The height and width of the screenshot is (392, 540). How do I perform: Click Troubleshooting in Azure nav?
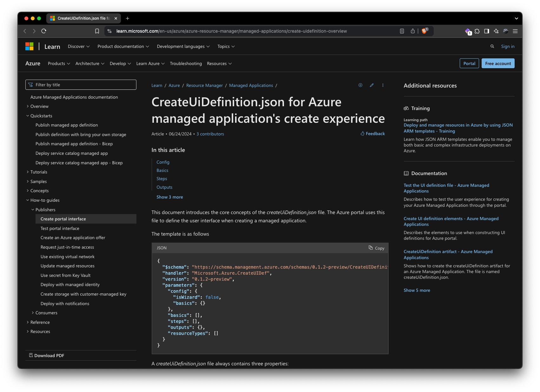pyautogui.click(x=186, y=63)
